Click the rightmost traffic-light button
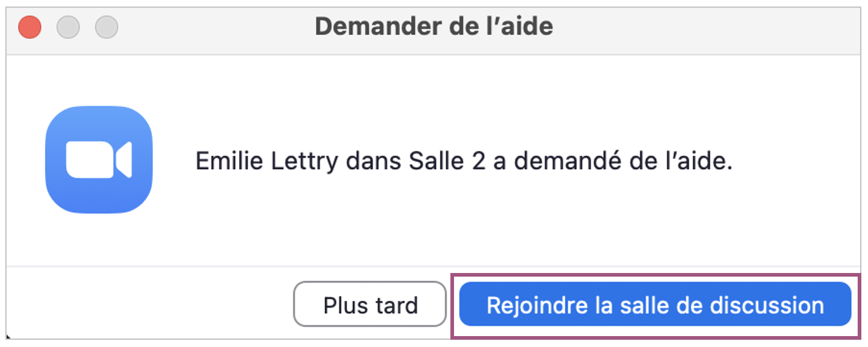The image size is (868, 347). [107, 27]
